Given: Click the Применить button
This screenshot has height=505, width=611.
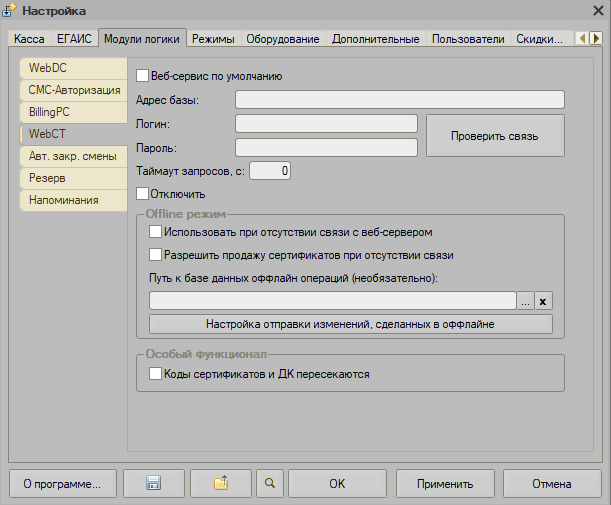Looking at the screenshot, I should (x=445, y=484).
